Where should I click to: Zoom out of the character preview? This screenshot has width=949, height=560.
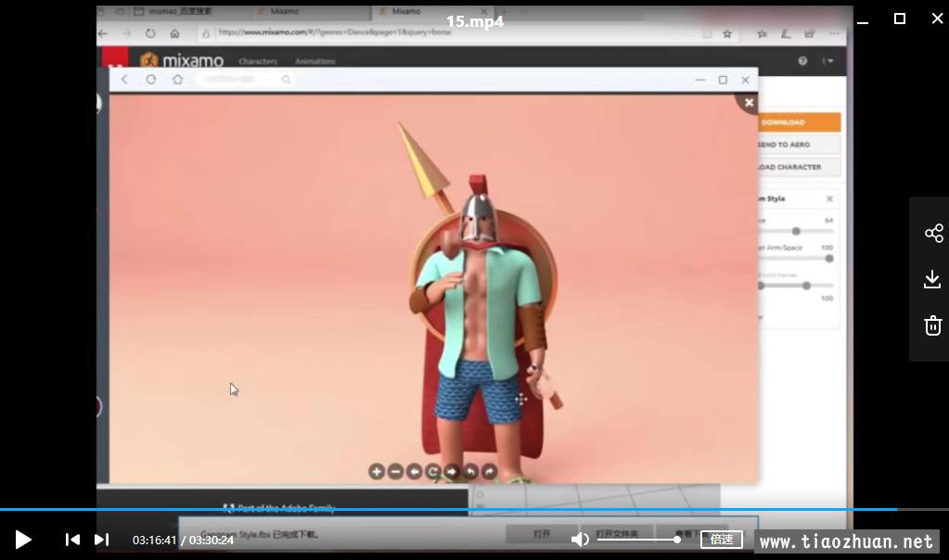pyautogui.click(x=395, y=472)
